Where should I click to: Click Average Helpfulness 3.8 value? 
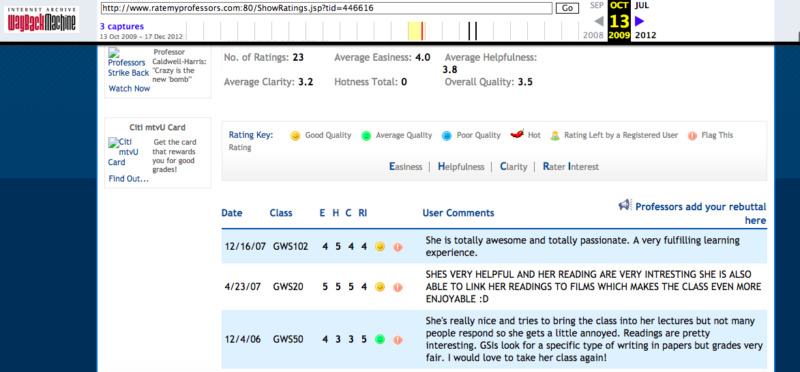tap(450, 70)
